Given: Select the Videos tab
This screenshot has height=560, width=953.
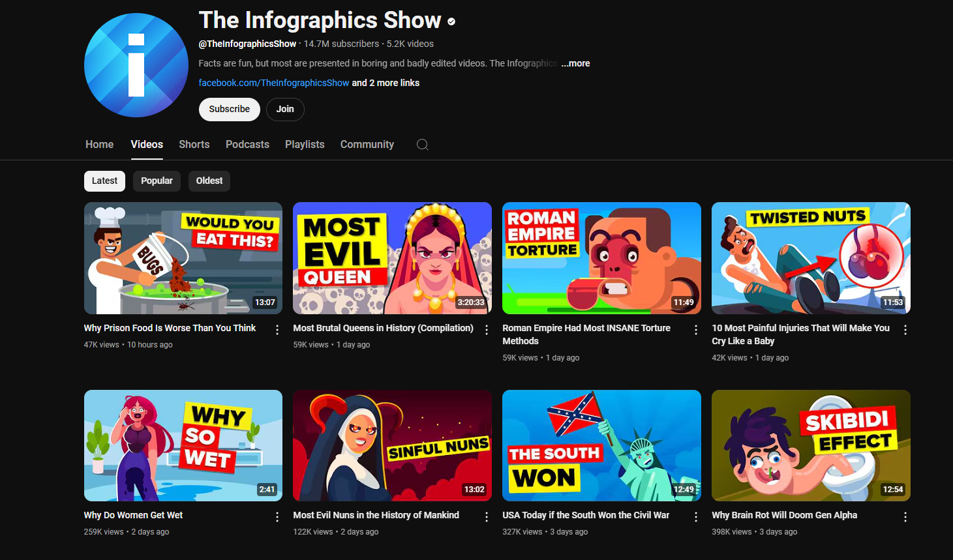Looking at the screenshot, I should pyautogui.click(x=147, y=145).
